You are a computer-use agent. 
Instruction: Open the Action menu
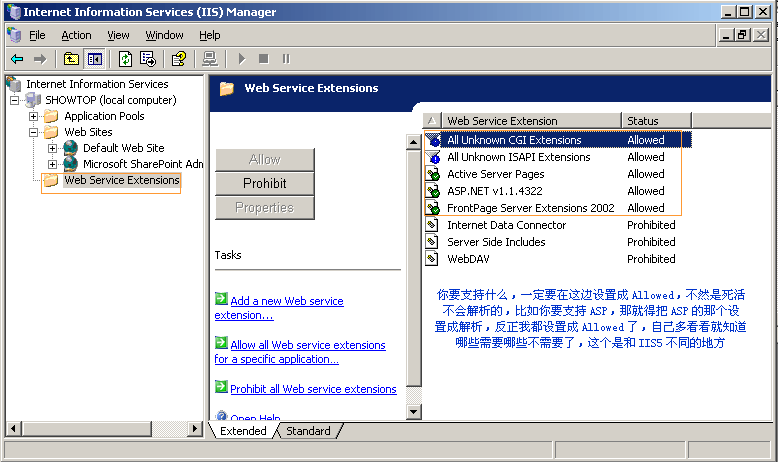point(76,35)
